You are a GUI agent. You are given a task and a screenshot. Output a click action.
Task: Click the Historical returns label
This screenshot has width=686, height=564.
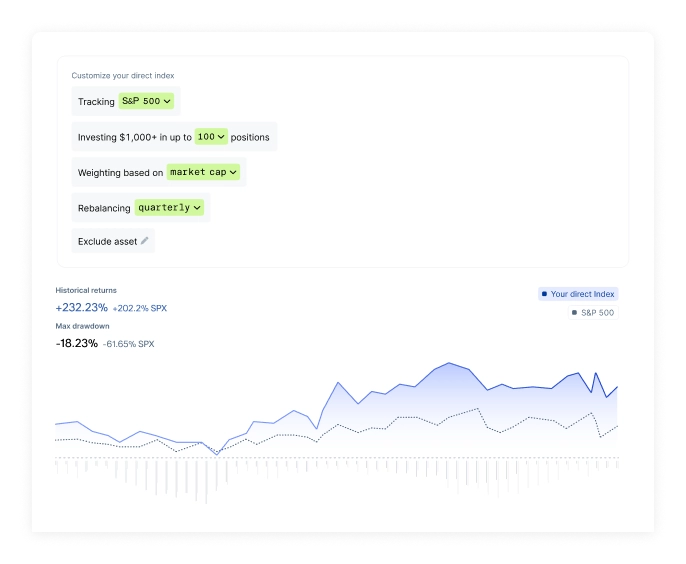coord(86,290)
